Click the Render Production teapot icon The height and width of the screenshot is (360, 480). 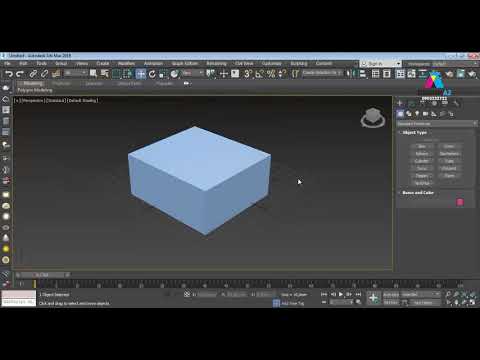tap(472, 74)
